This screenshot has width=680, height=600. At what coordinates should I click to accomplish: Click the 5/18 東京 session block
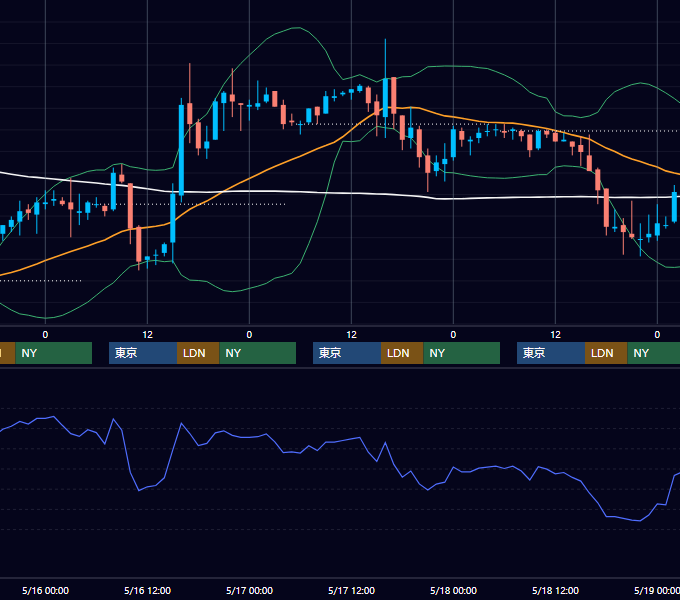(551, 353)
